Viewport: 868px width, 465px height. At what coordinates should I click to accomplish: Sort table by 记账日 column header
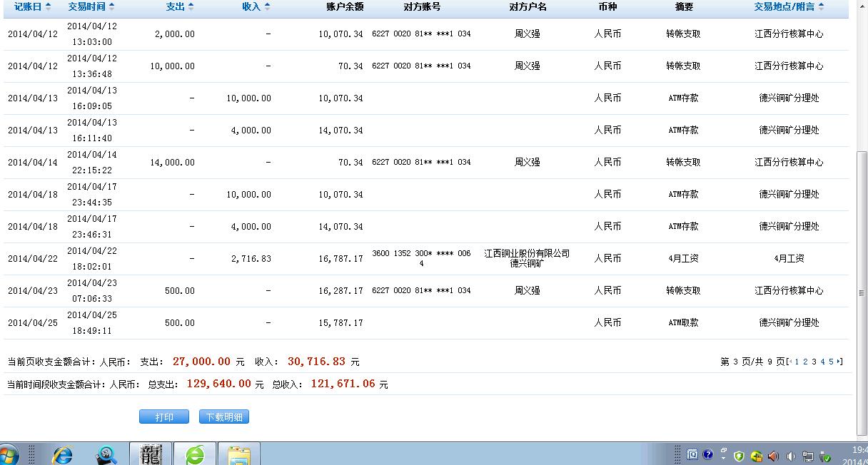tap(32, 6)
